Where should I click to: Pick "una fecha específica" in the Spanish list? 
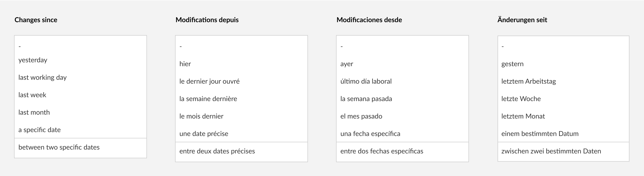pyautogui.click(x=370, y=134)
